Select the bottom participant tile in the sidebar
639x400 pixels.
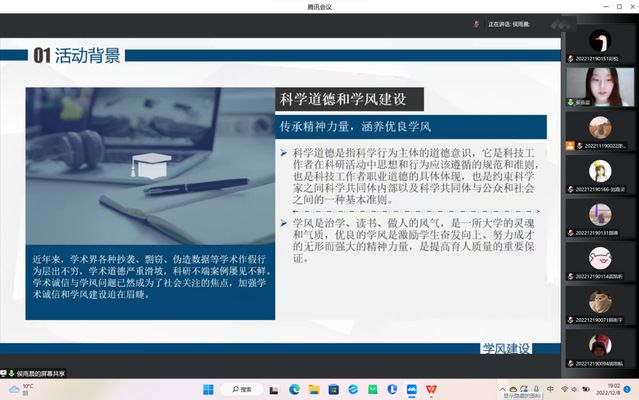click(x=600, y=347)
